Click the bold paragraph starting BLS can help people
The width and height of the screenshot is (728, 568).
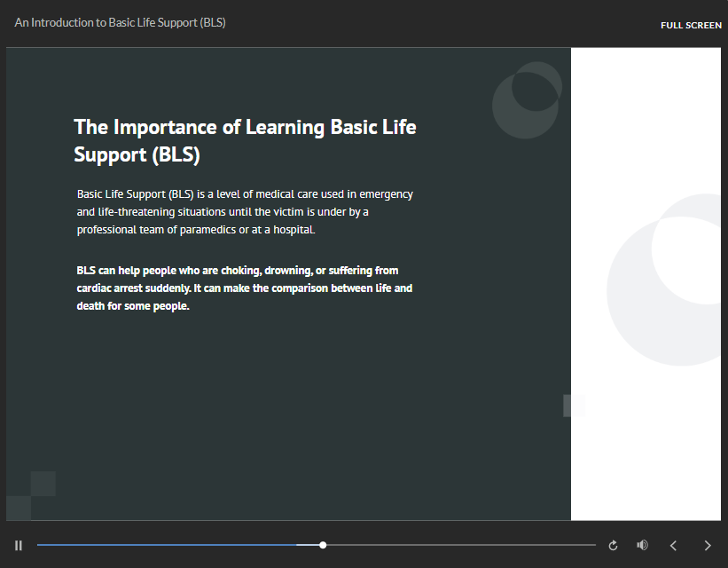coord(244,288)
